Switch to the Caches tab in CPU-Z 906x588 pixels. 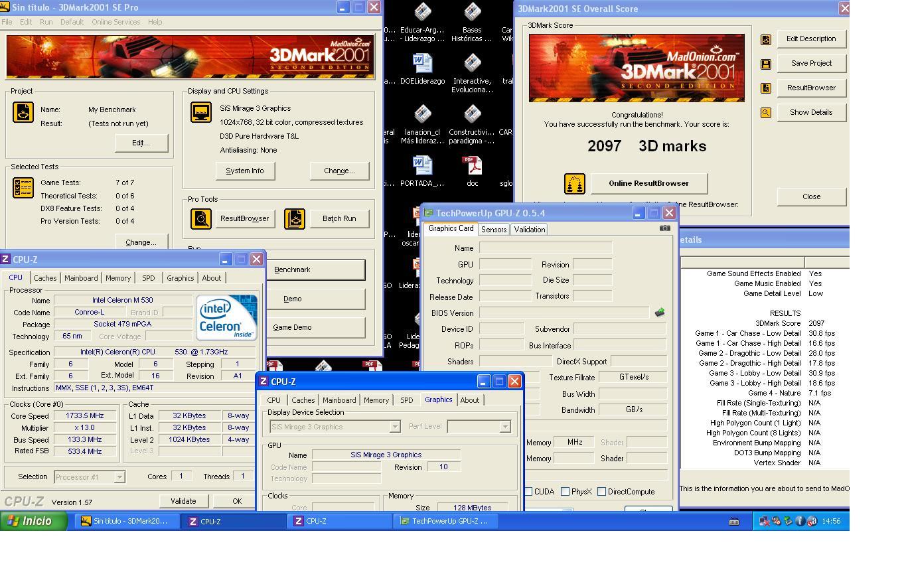click(45, 278)
